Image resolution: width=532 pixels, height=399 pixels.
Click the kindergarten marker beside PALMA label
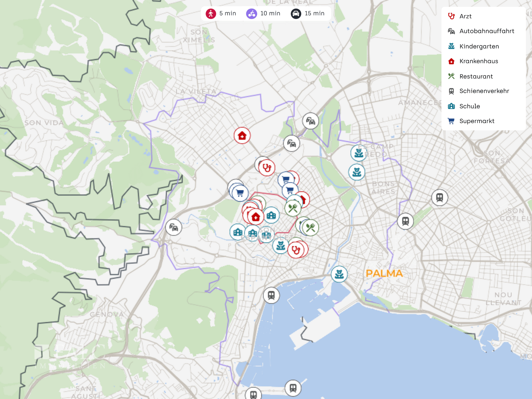[x=339, y=274]
